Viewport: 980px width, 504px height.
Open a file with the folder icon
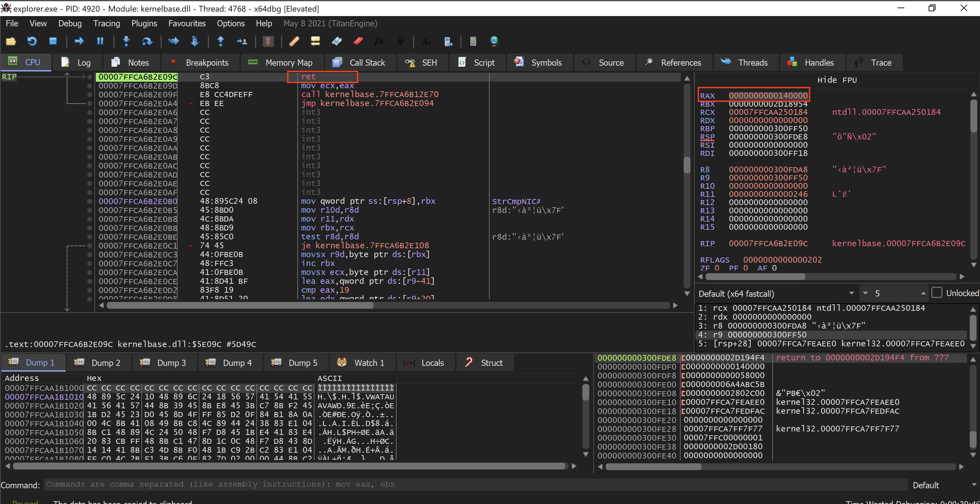click(11, 41)
